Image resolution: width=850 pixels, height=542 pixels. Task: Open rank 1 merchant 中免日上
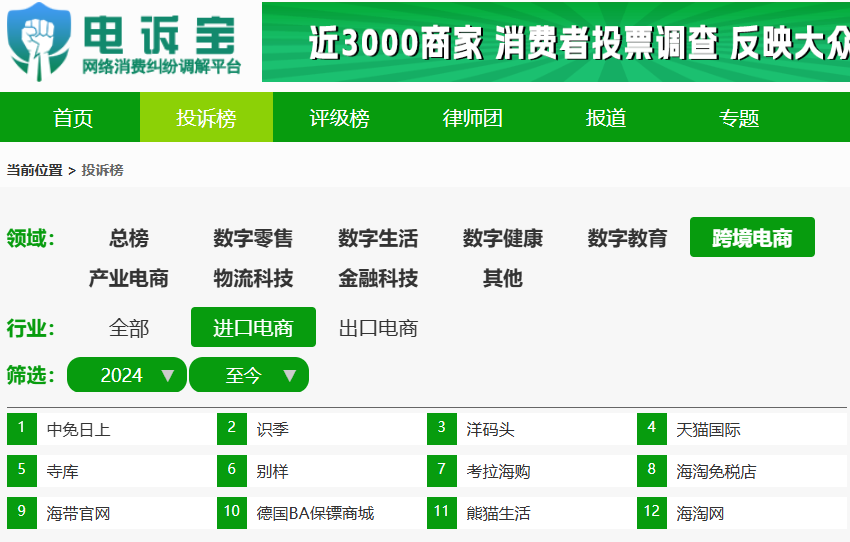tap(79, 430)
